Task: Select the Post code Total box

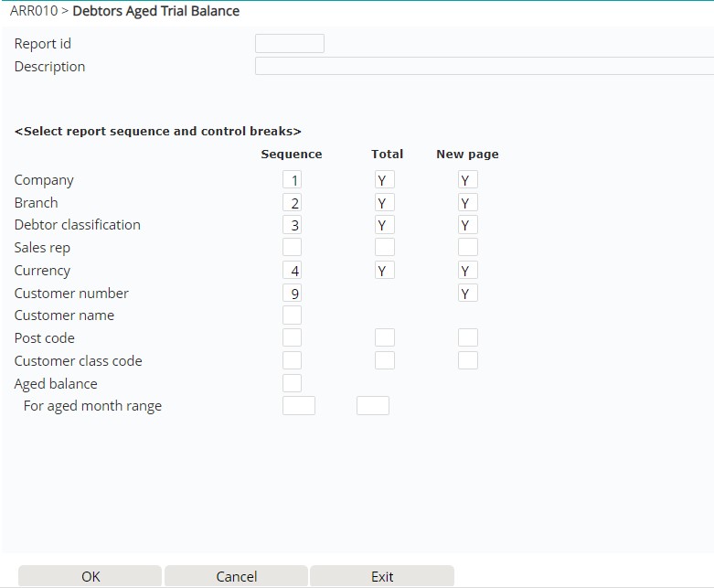Action: pos(384,338)
